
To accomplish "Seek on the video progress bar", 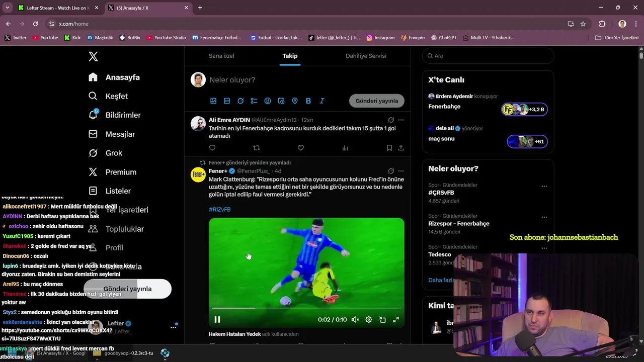I will tap(306, 308).
